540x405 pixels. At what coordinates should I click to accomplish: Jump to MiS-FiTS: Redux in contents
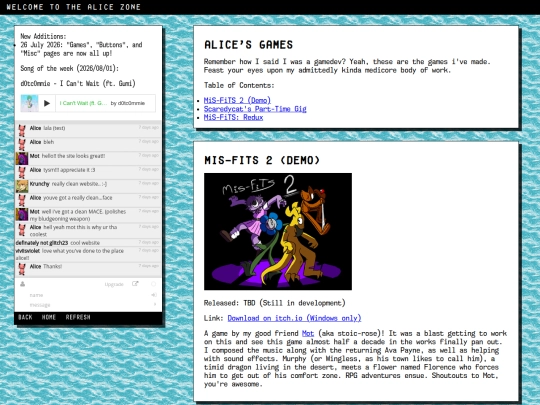tap(233, 117)
